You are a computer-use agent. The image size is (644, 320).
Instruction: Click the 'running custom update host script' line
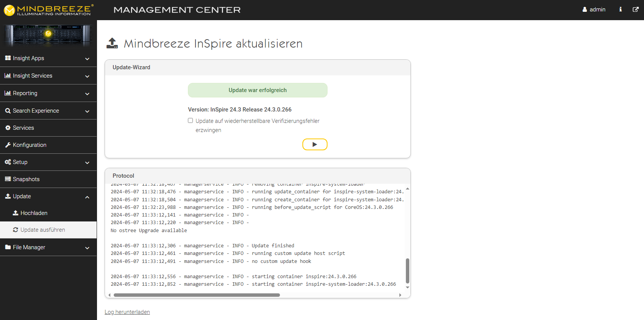[x=228, y=253]
